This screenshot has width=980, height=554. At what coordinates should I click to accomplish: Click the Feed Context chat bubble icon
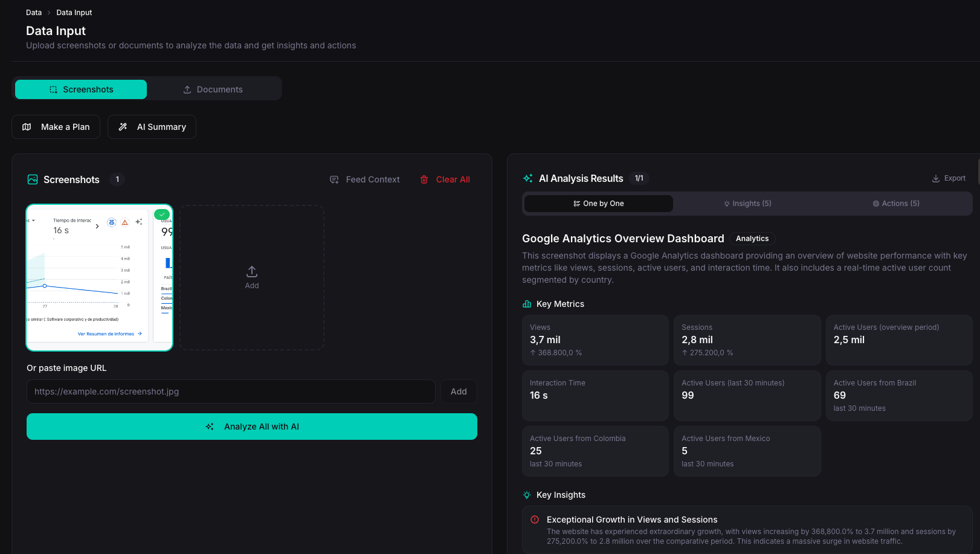coord(334,179)
